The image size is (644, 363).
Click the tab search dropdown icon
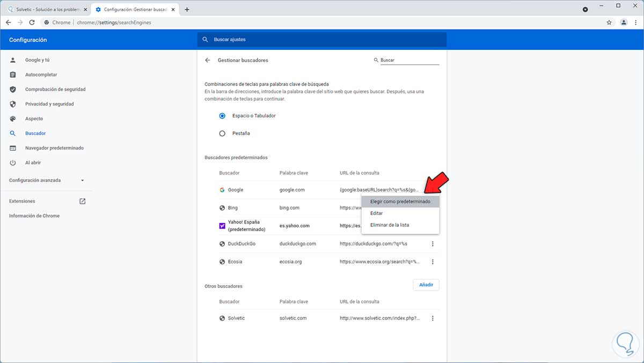[x=585, y=10]
